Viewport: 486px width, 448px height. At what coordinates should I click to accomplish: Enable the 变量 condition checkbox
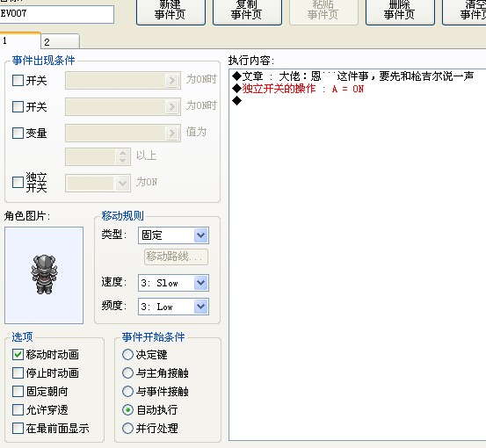[18, 134]
